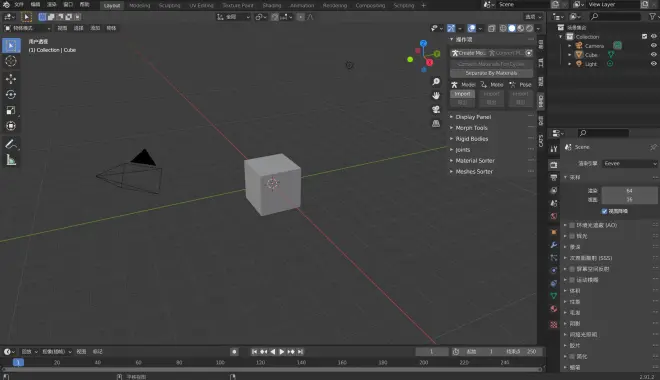Open the Eevee render engine dropdown
Image resolution: width=660 pixels, height=380 pixels.
pyautogui.click(x=630, y=163)
